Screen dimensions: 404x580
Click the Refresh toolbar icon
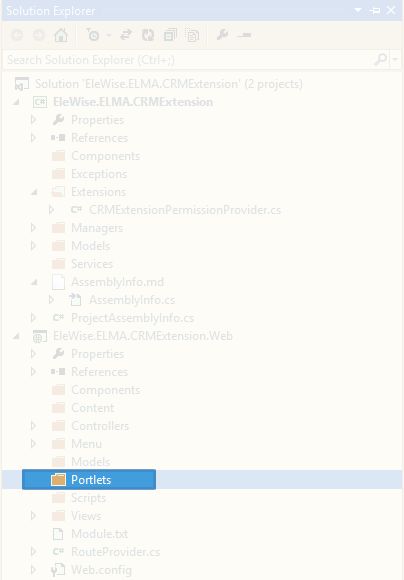pyautogui.click(x=148, y=35)
